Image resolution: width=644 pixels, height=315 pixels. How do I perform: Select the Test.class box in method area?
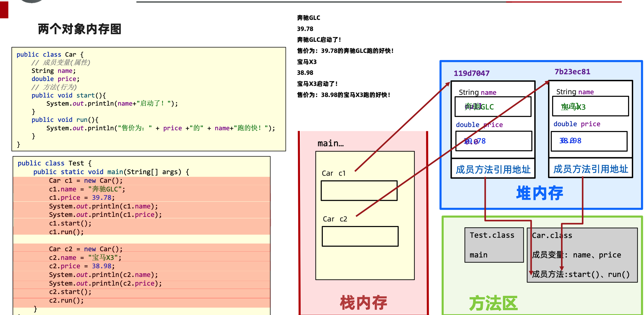click(x=494, y=245)
